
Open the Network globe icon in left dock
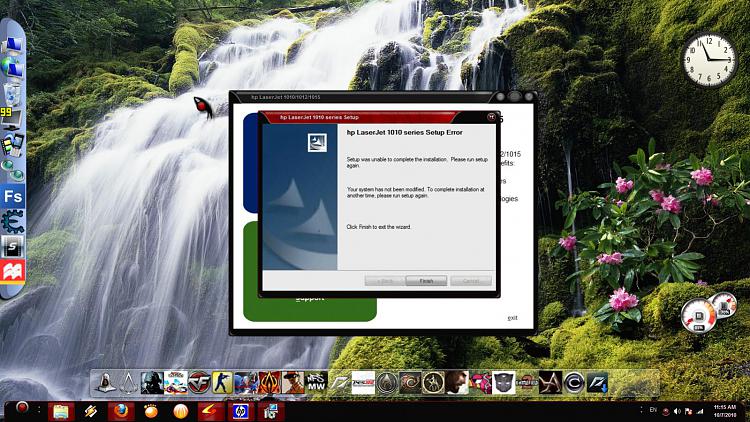12,67
